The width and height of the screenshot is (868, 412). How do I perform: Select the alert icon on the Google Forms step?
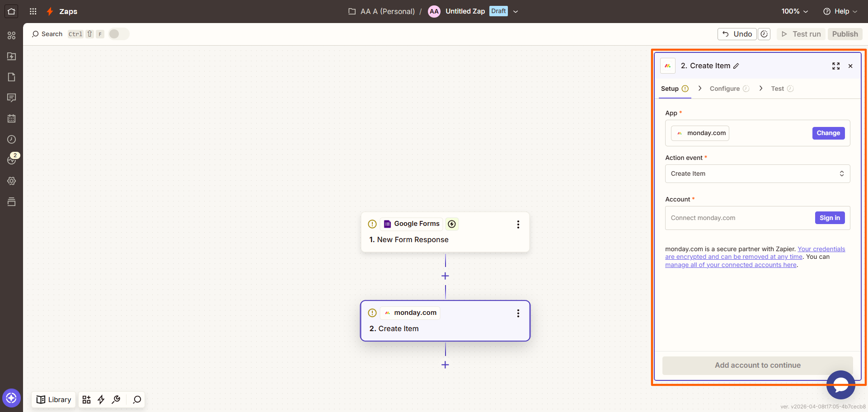point(372,224)
